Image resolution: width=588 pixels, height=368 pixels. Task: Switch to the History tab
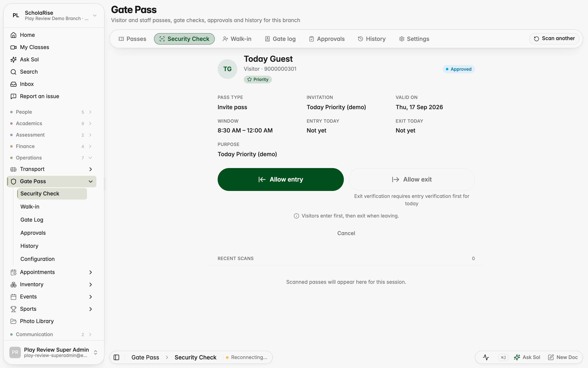point(372,39)
